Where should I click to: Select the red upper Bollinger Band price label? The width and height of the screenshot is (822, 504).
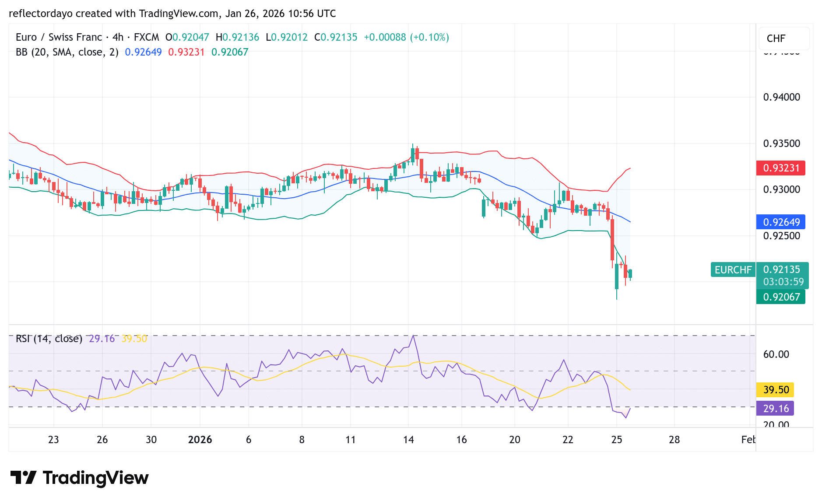point(781,168)
